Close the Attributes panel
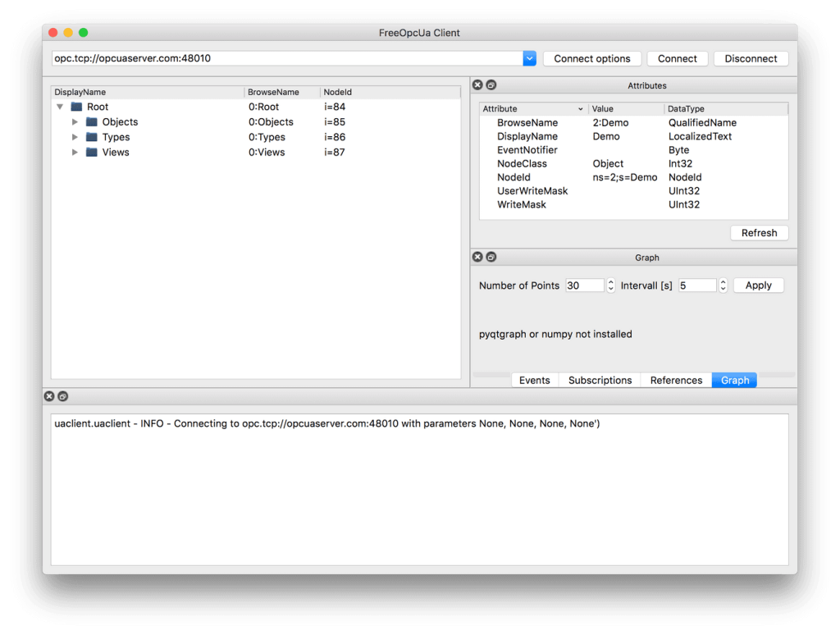 point(477,85)
